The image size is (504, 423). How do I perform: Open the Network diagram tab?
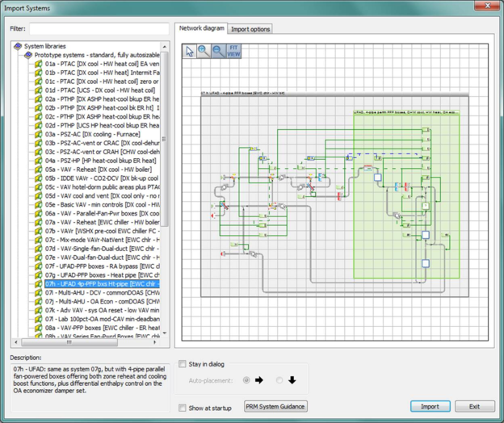coord(201,28)
